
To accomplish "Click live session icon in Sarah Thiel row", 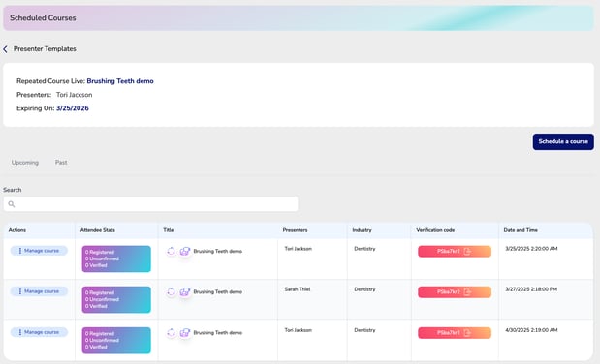I will pyautogui.click(x=185, y=292).
